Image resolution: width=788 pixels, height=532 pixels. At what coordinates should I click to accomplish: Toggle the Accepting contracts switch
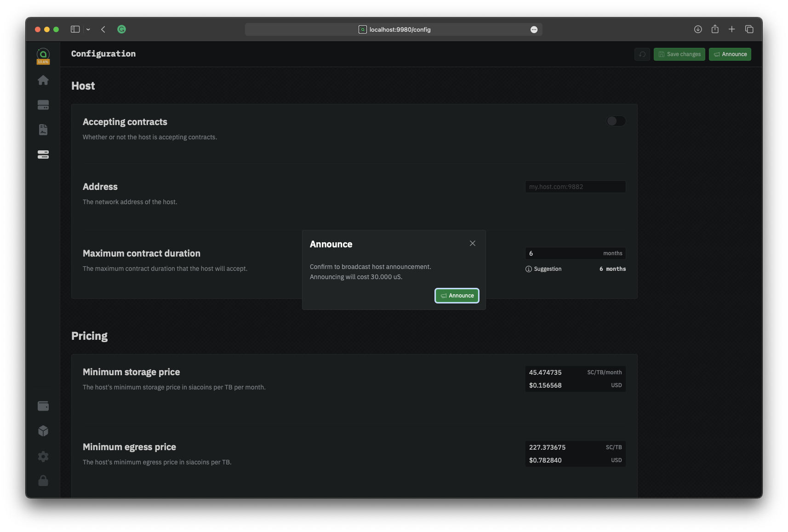[x=616, y=121]
